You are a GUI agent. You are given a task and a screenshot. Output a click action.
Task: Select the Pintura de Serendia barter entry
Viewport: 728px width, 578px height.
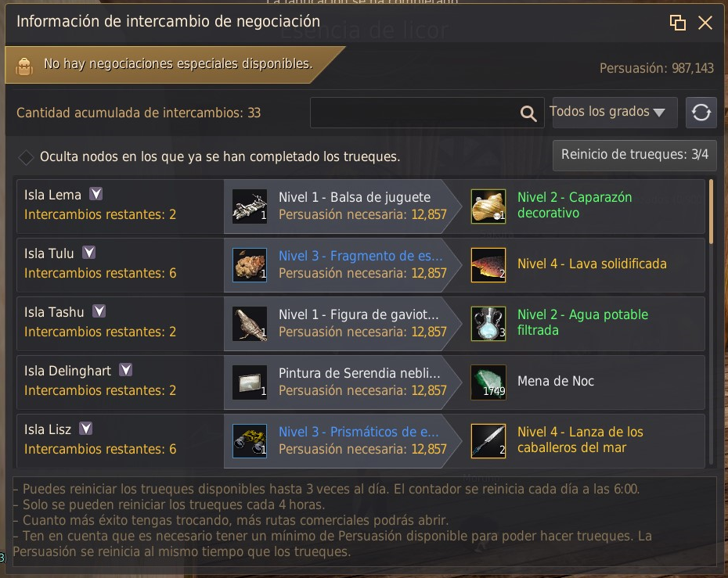pos(343,382)
